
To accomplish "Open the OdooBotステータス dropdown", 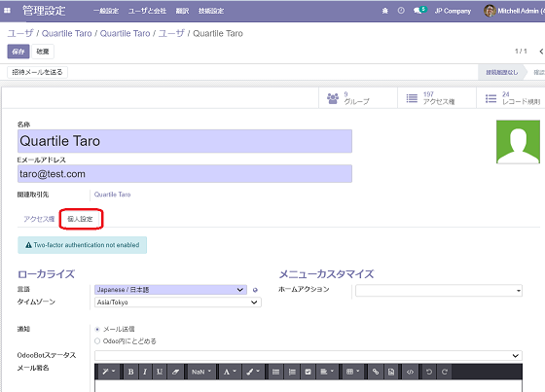I will [309, 355].
